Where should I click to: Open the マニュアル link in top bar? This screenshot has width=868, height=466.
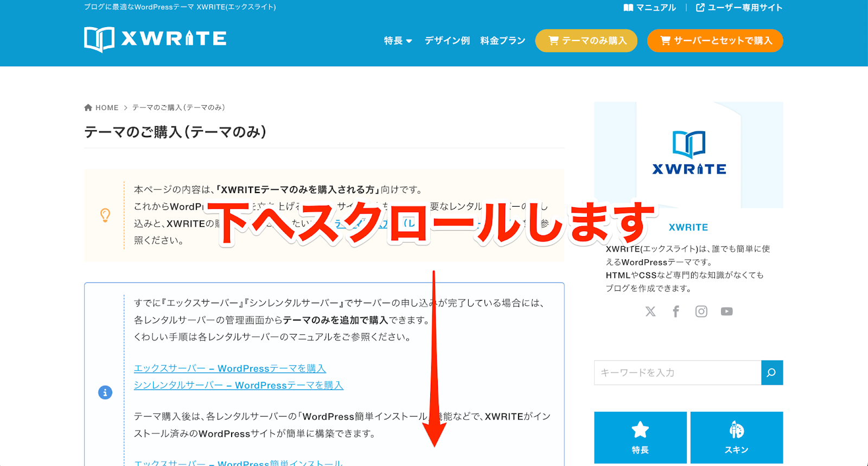[650, 8]
